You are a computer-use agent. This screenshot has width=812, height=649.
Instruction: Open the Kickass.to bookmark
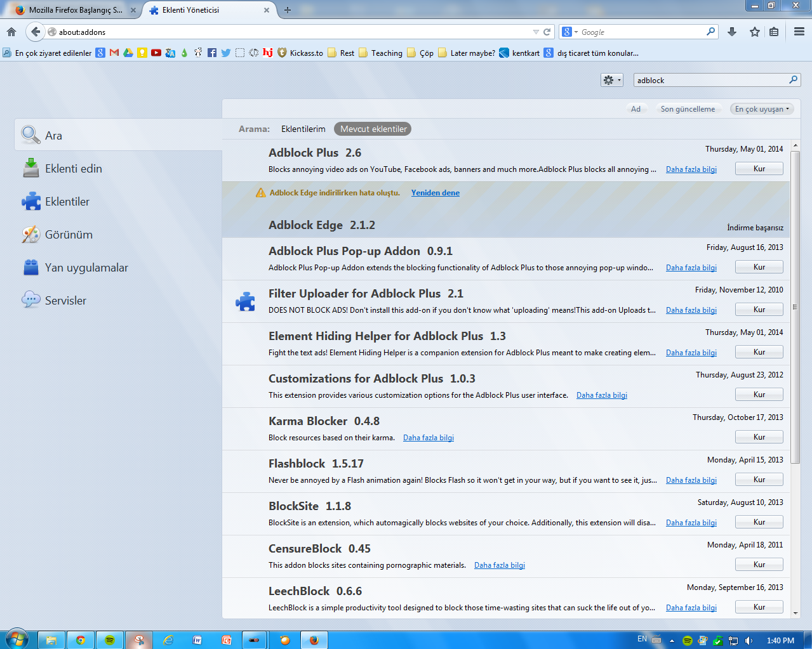300,53
